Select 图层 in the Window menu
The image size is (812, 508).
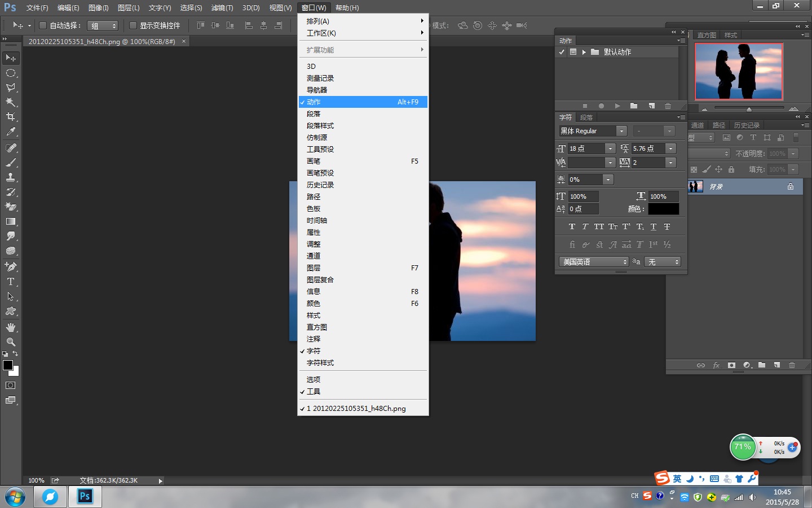click(363, 268)
